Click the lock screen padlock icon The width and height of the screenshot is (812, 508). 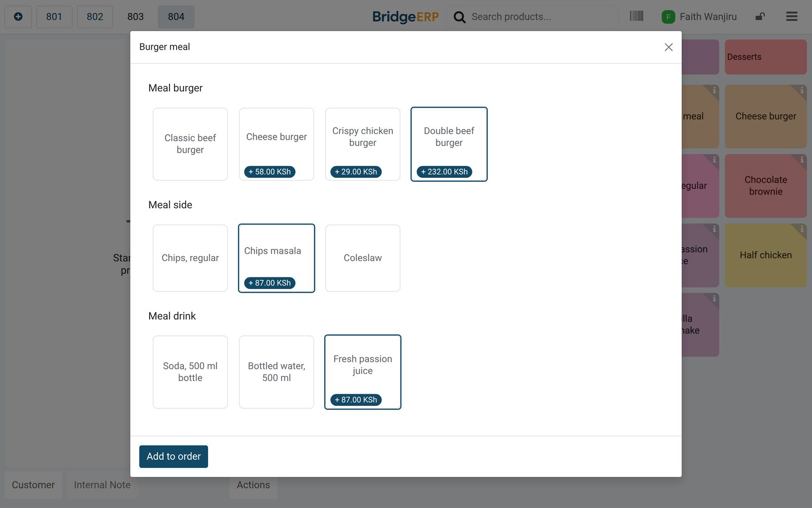click(760, 16)
